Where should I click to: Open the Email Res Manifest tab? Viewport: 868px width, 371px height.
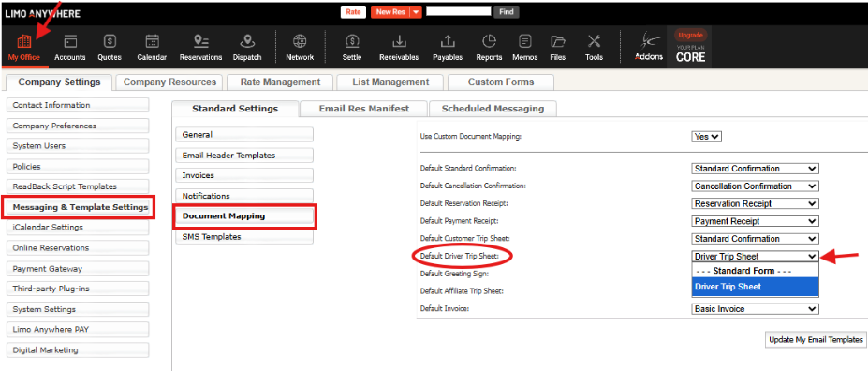tap(363, 109)
